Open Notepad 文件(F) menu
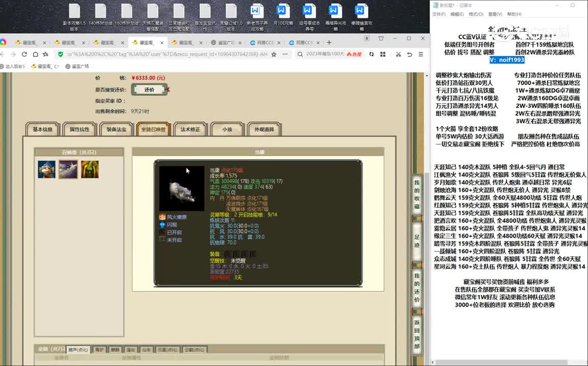This screenshot has width=588, height=366. (x=439, y=14)
